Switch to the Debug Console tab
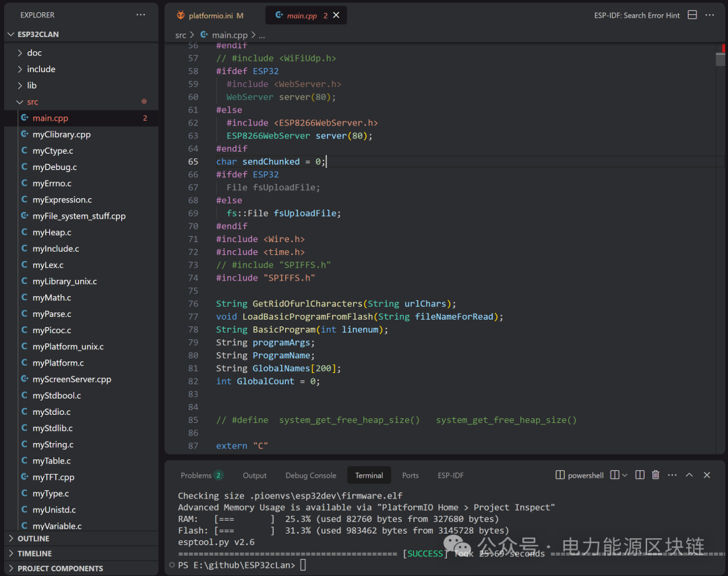 coord(311,476)
